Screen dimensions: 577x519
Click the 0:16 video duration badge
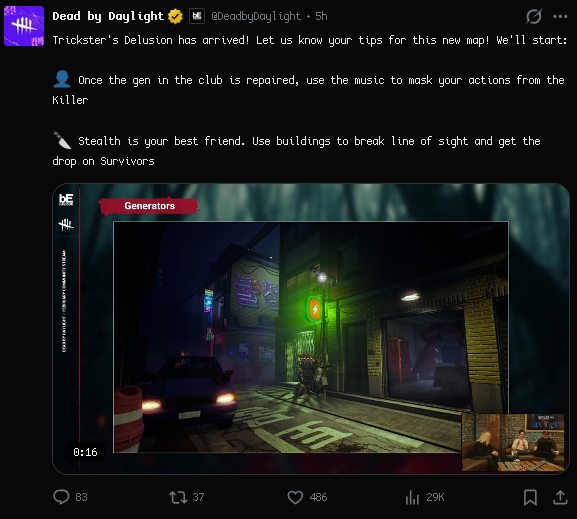pyautogui.click(x=85, y=452)
